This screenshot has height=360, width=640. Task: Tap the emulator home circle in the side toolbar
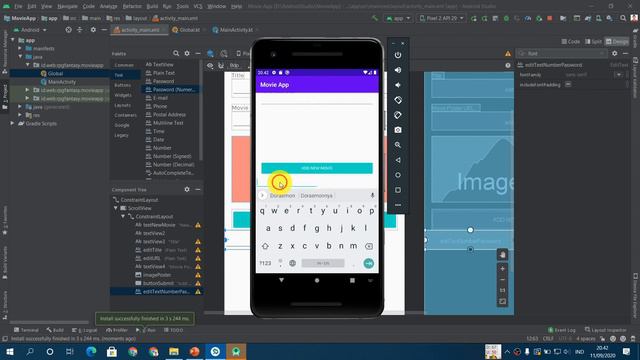[398, 175]
